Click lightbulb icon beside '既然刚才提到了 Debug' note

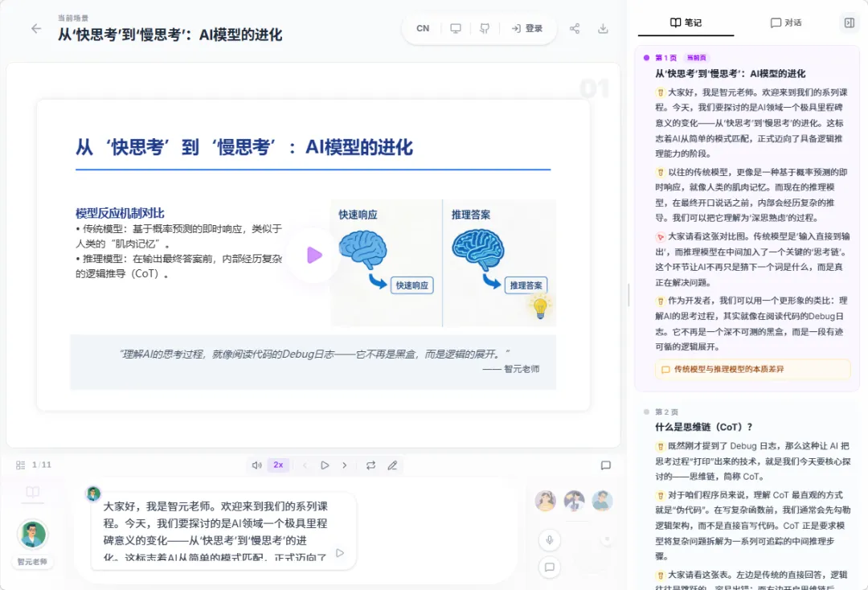tap(661, 446)
